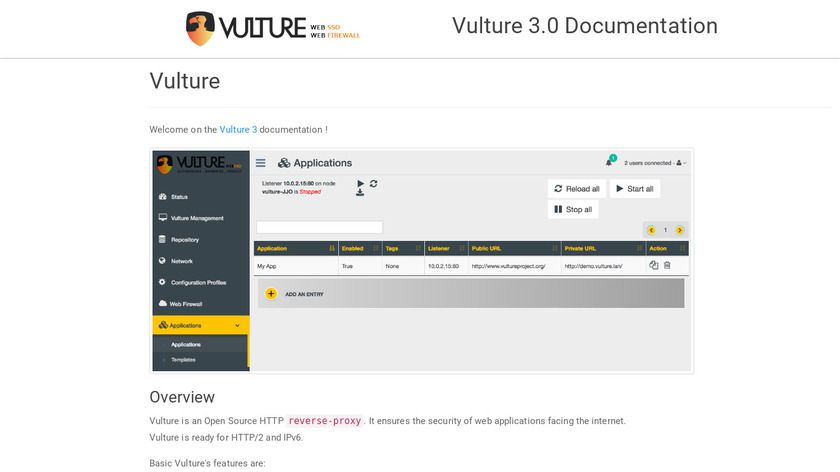This screenshot has width=840, height=472.
Task: Click the Status dashboard icon in sidebar
Action: pos(162,197)
